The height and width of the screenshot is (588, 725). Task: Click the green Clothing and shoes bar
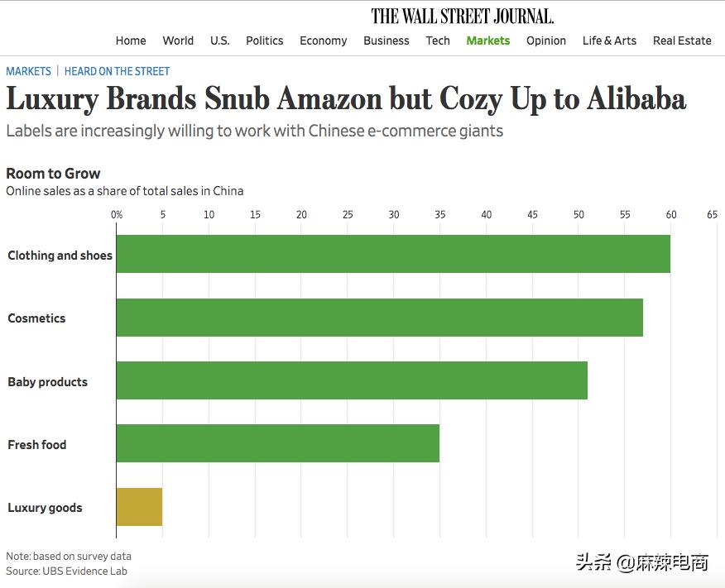(393, 254)
